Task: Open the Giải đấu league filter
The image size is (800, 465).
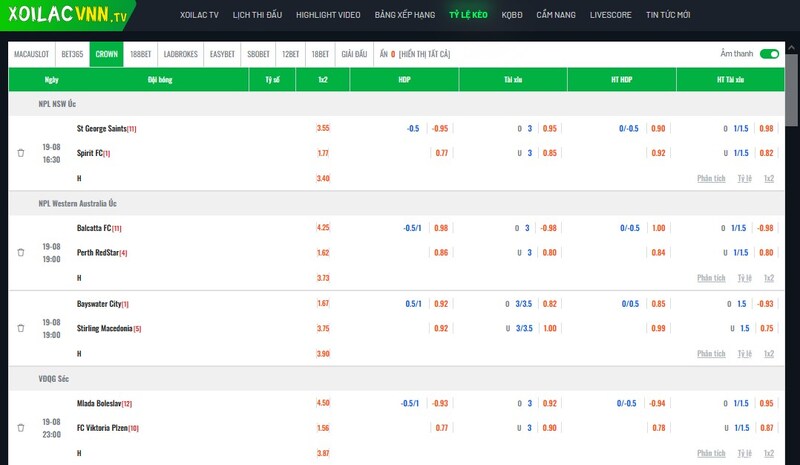Action: coord(354,54)
